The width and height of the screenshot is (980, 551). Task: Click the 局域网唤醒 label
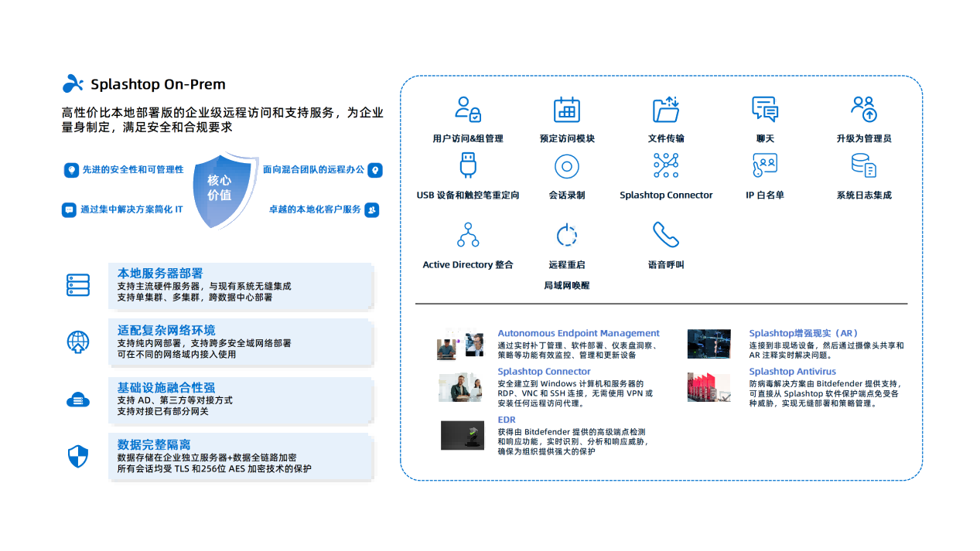point(567,285)
